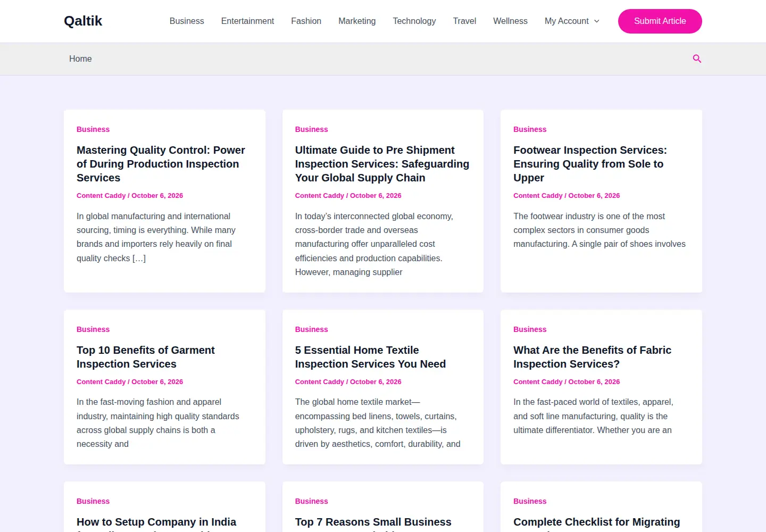Click Business tag on Garment Inspection card
766x532 pixels.
[93, 329]
